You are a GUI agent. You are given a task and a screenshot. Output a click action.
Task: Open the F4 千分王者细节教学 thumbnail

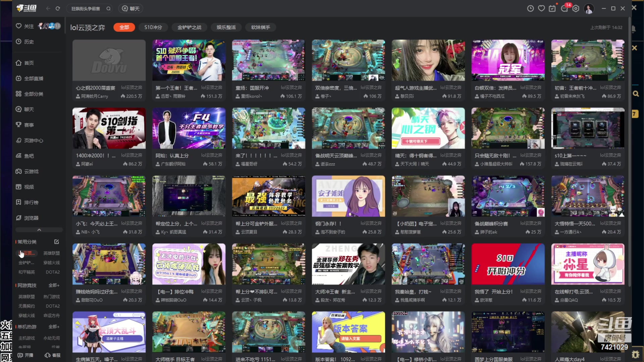coord(189,128)
